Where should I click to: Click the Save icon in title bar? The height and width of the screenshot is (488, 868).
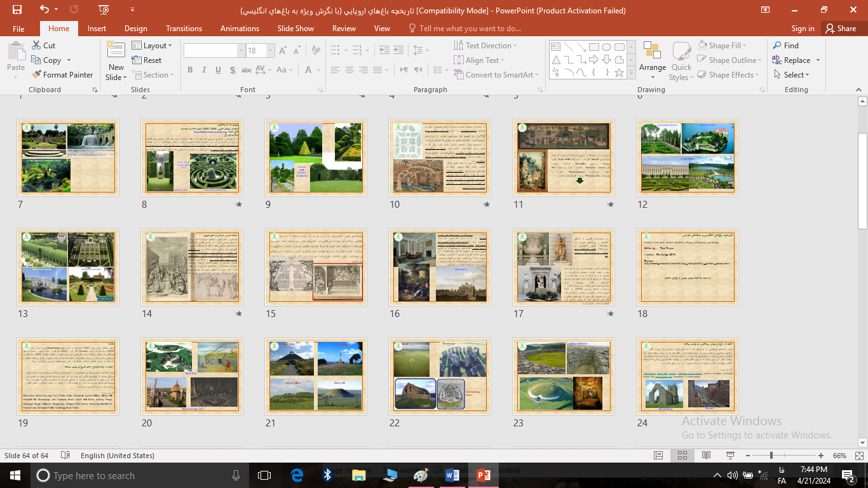(x=17, y=10)
